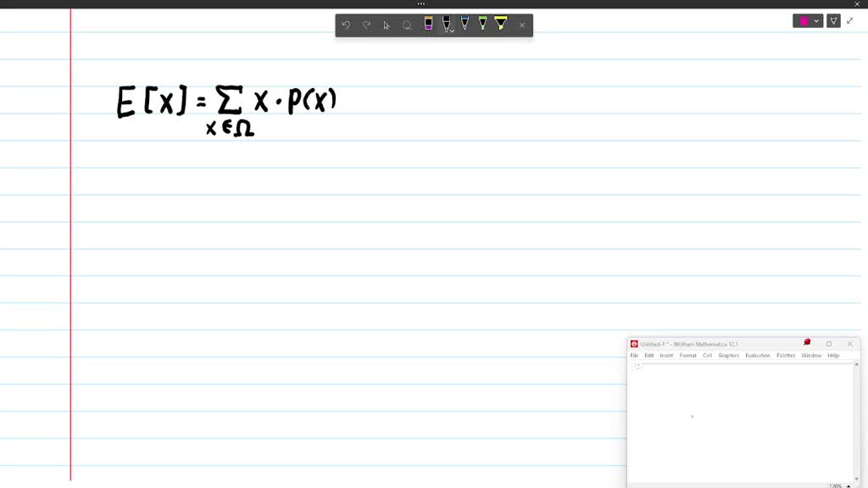Activate the lasso selection tool

click(387, 25)
